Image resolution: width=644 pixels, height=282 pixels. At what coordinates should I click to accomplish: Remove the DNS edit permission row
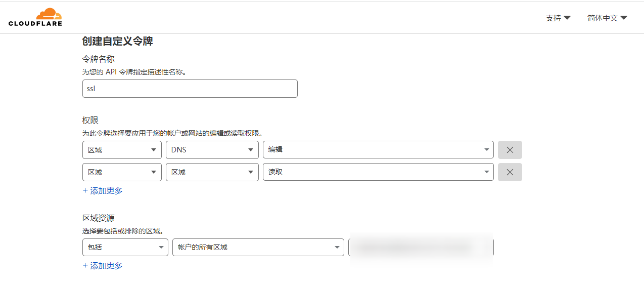[x=510, y=150]
